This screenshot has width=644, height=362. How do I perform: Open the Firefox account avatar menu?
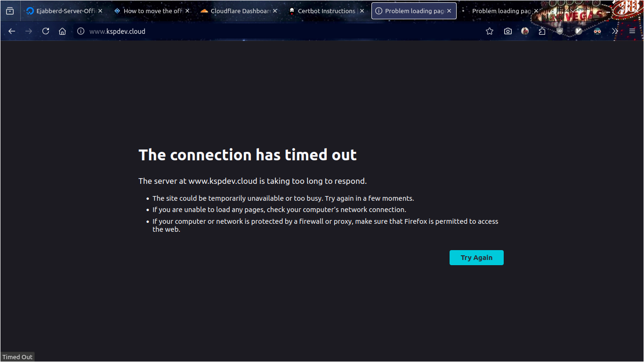tap(525, 31)
